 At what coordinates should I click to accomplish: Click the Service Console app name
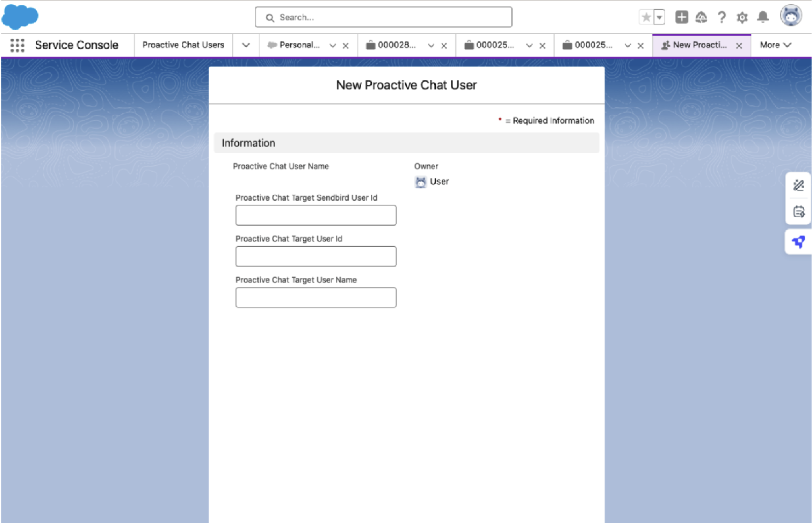pyautogui.click(x=76, y=45)
